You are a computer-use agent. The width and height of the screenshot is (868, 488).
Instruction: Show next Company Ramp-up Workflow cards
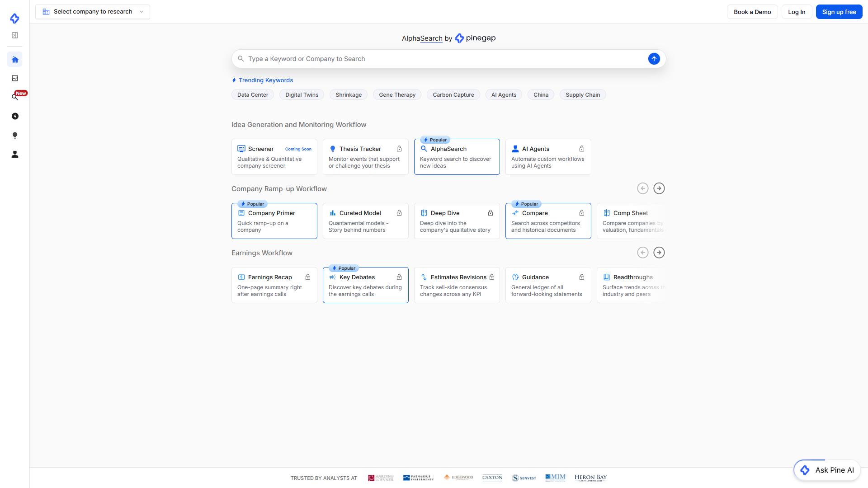point(659,188)
